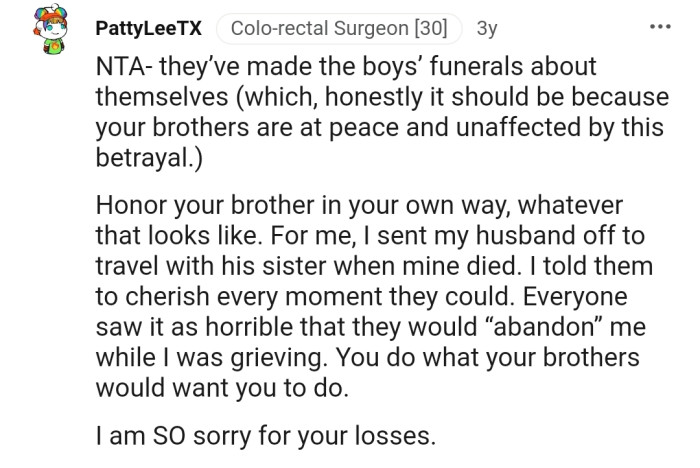Click the word Honor starting second paragraph

point(131,206)
